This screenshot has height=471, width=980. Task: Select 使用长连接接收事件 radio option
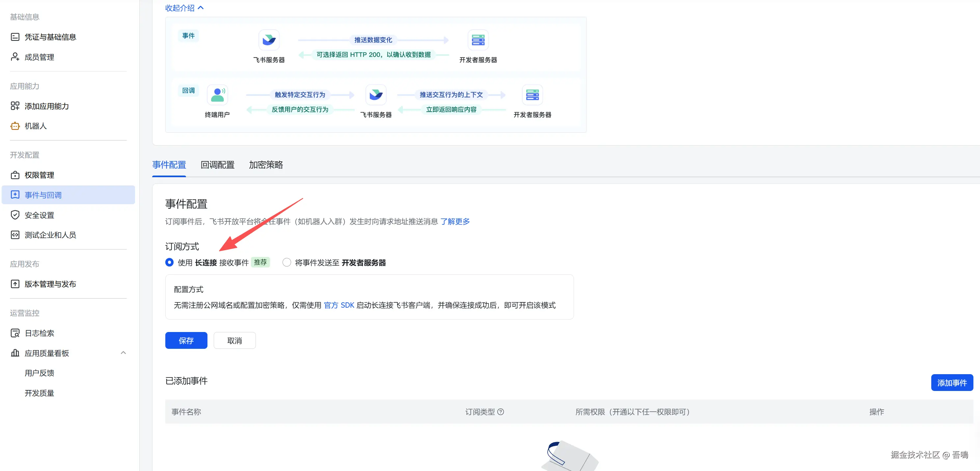[169, 263]
